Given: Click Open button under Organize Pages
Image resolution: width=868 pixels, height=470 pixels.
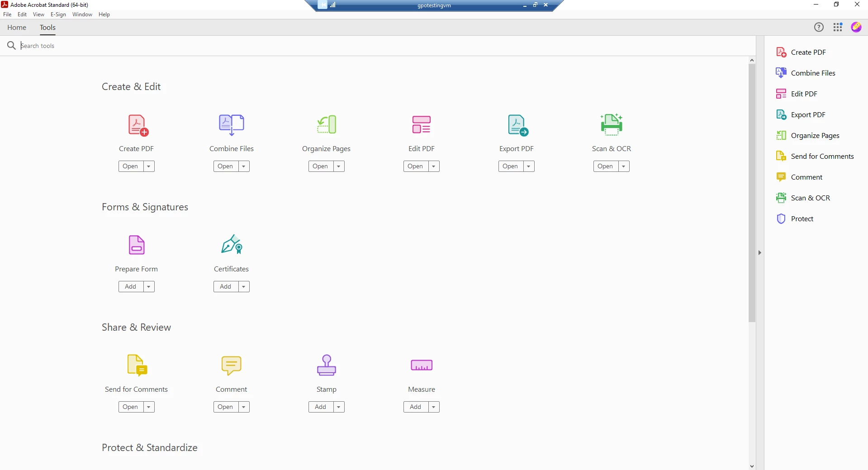Looking at the screenshot, I should pos(321,166).
